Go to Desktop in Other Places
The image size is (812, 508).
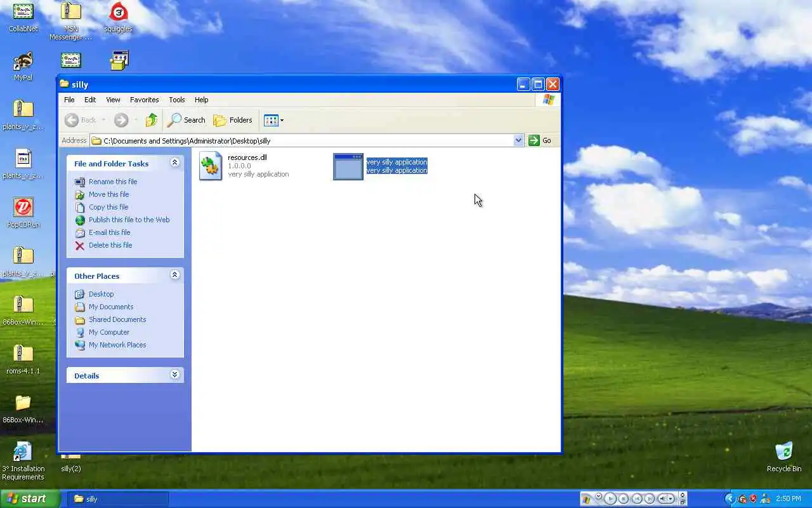(x=101, y=294)
